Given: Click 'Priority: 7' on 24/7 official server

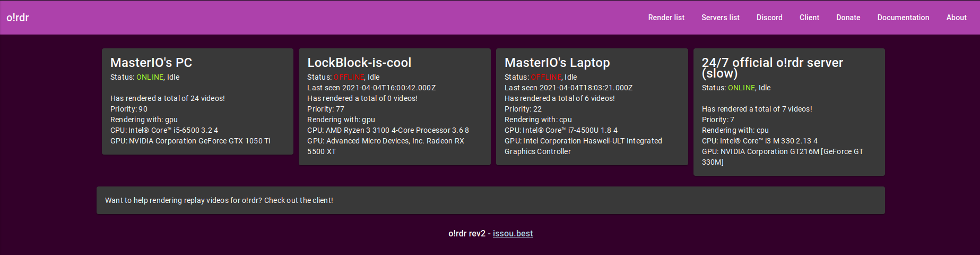Looking at the screenshot, I should (x=718, y=120).
